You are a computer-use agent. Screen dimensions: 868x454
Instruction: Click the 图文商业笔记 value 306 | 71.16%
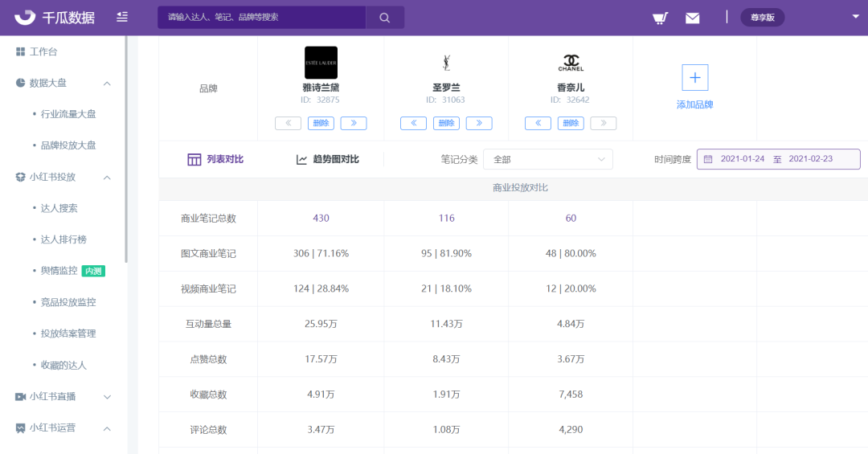[321, 254]
